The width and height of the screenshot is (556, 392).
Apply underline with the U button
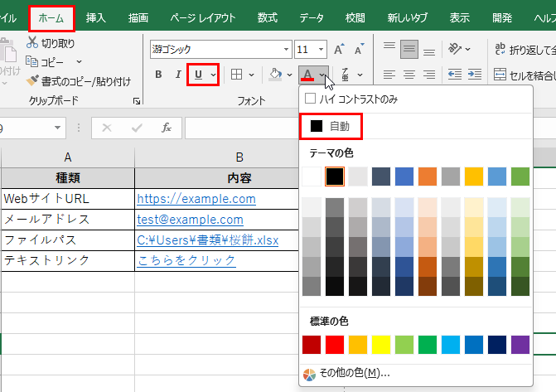pyautogui.click(x=199, y=75)
